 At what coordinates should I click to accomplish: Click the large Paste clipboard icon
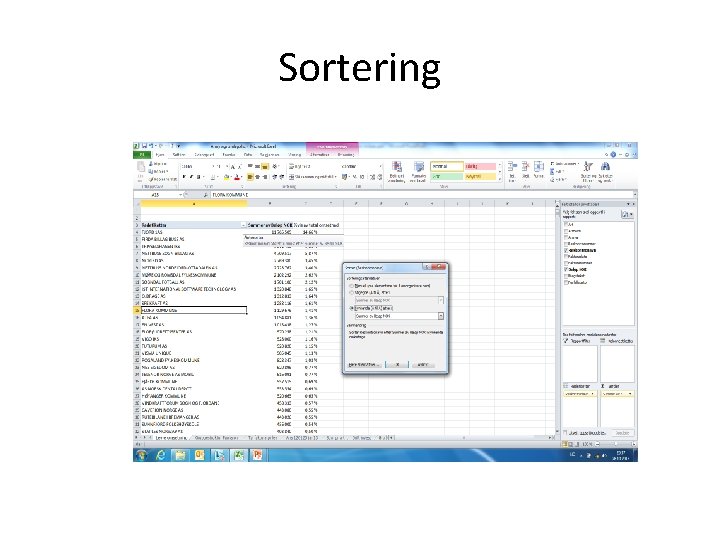(141, 168)
